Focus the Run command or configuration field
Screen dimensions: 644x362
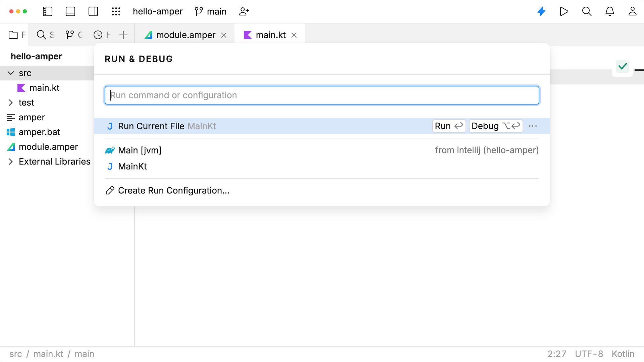(x=322, y=95)
